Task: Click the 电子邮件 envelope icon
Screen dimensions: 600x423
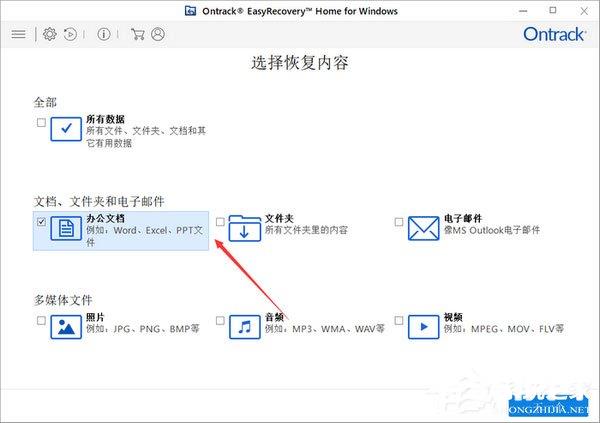Action: (x=424, y=228)
